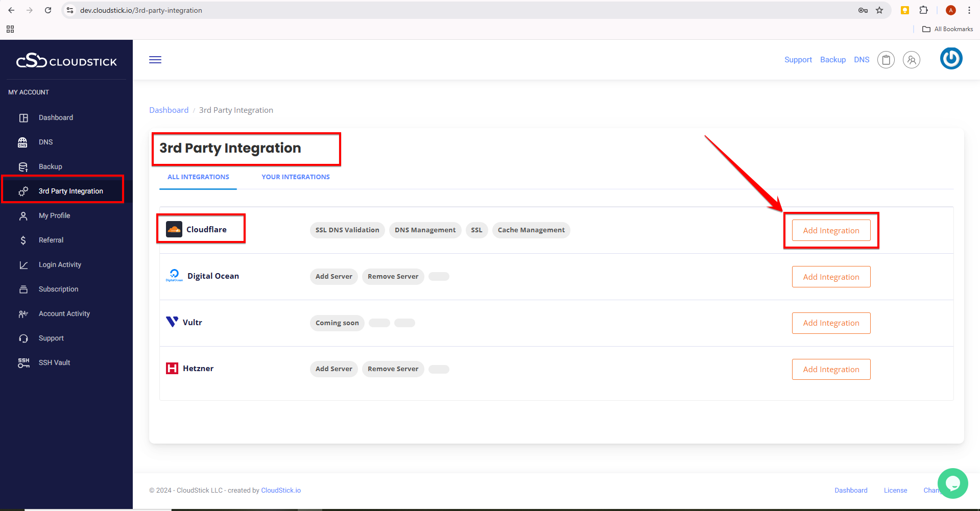
Task: Open browser extensions puzzle icon
Action: coord(923,10)
